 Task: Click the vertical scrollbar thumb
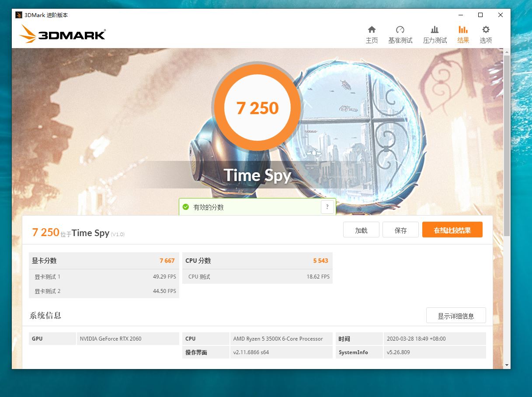click(x=507, y=145)
